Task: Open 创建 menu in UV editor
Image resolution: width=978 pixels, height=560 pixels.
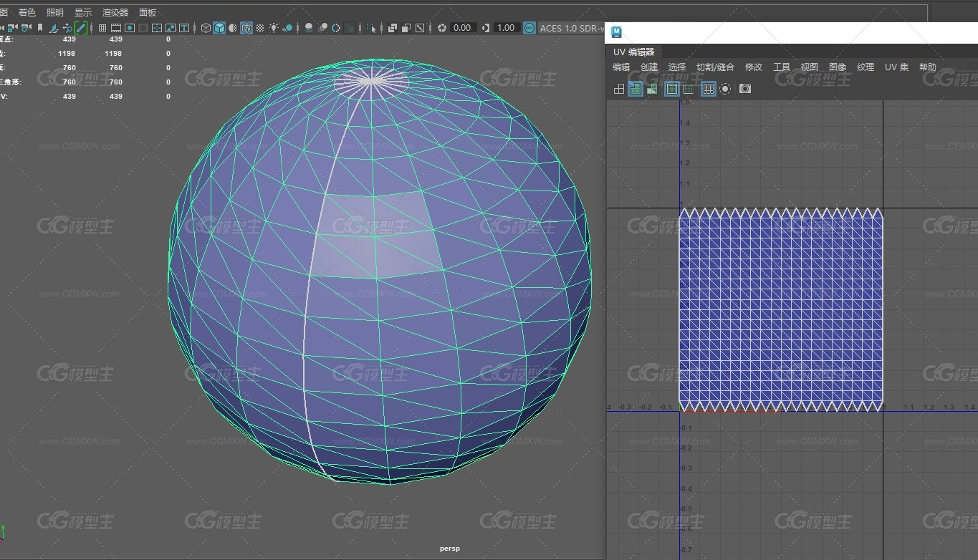Action: pos(649,67)
